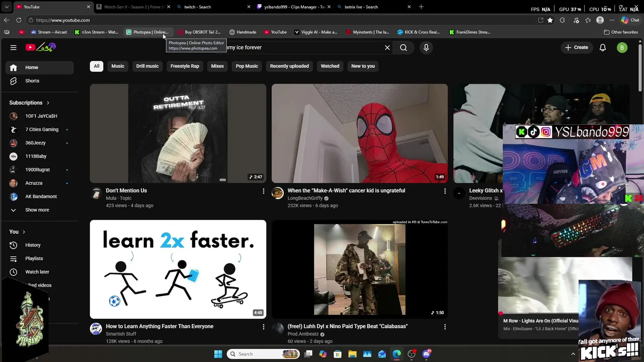Open AK Bandamont subscription
This screenshot has width=644, height=362.
(x=39, y=197)
